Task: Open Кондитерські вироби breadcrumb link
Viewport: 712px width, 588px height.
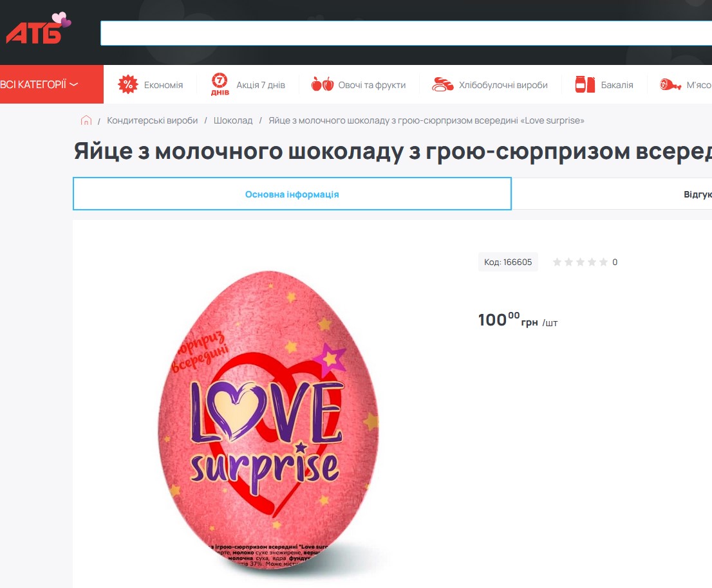Action: [x=152, y=120]
